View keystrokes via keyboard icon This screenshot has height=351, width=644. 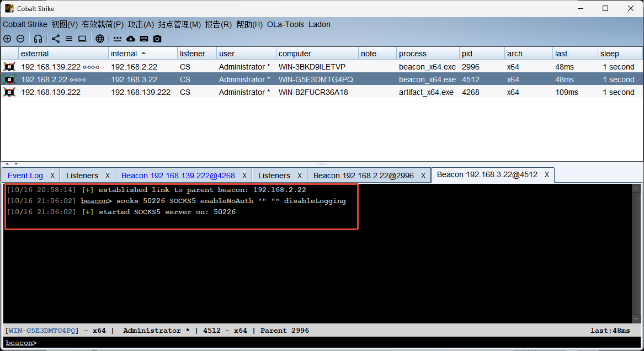(143, 39)
